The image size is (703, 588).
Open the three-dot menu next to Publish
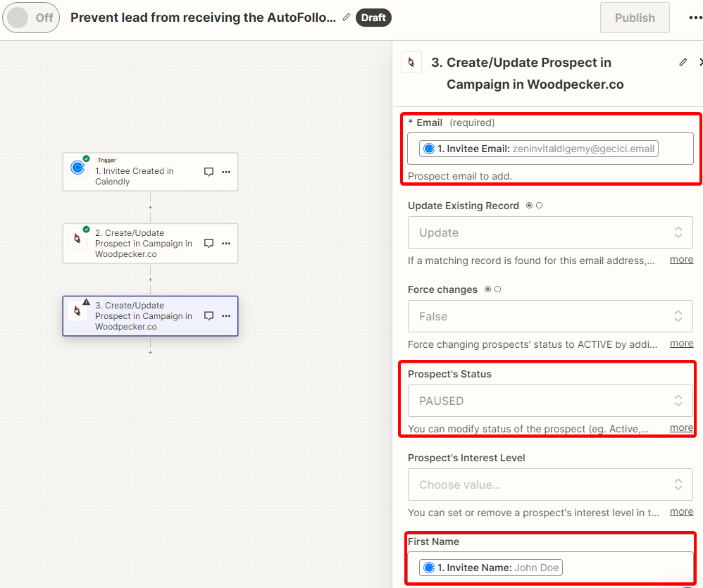[695, 18]
